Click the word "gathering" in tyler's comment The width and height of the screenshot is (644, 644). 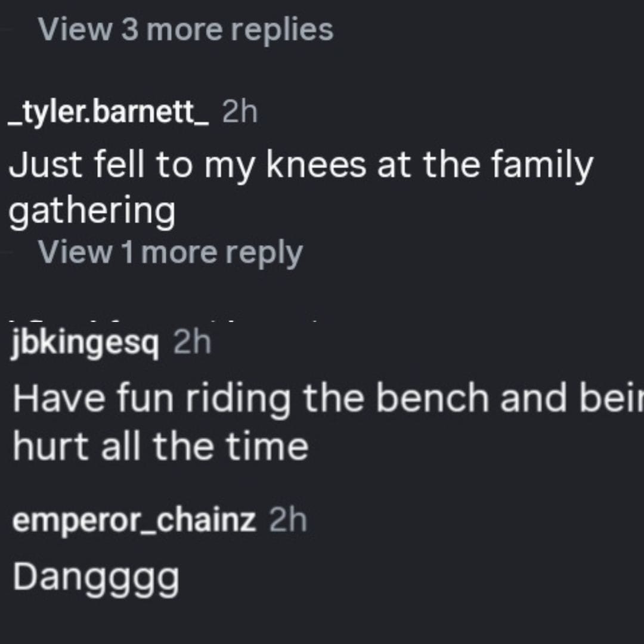92,211
